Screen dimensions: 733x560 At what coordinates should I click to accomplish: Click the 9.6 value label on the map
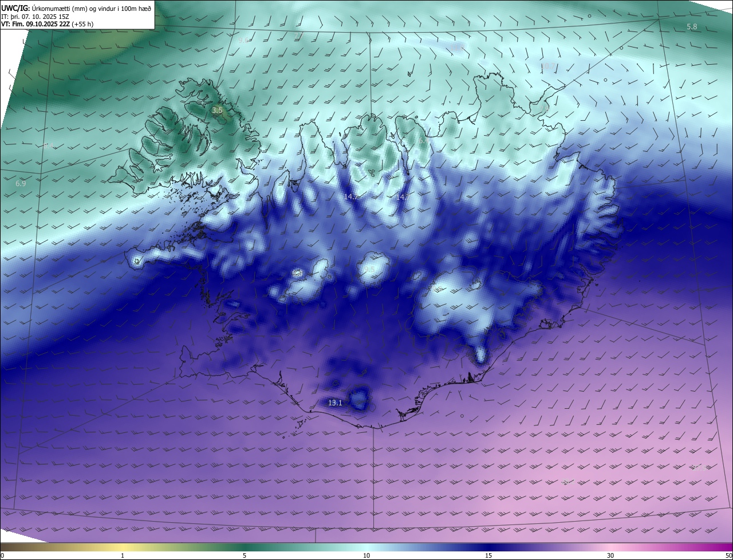(x=243, y=40)
